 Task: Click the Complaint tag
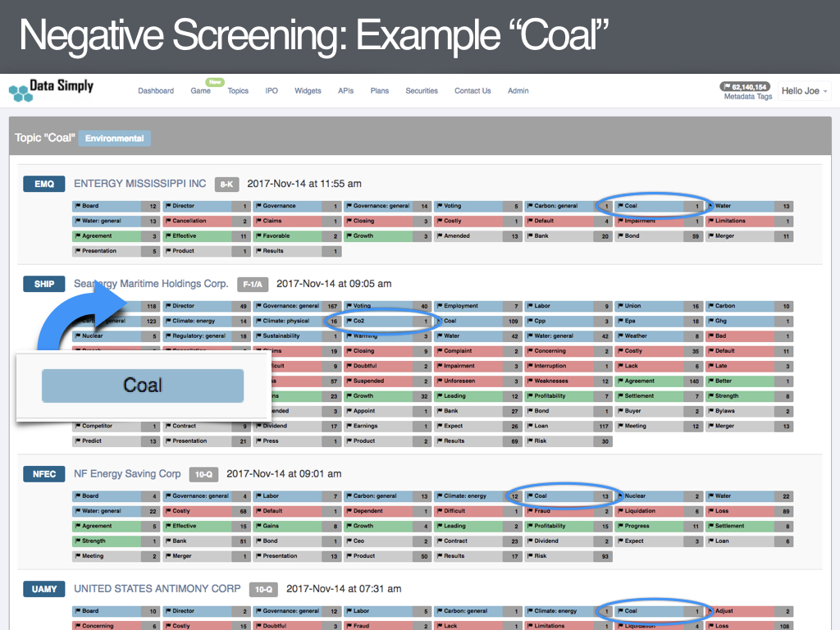[x=478, y=351]
